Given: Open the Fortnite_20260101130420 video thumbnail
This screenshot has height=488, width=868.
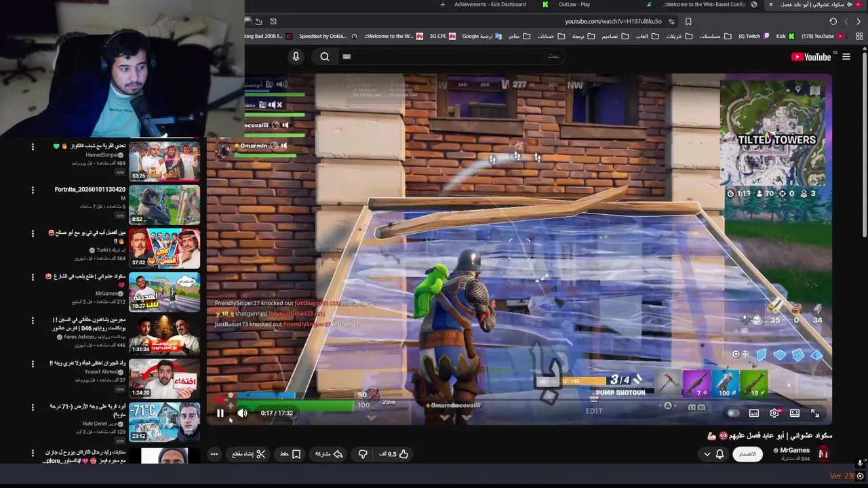Looking at the screenshot, I should point(165,204).
